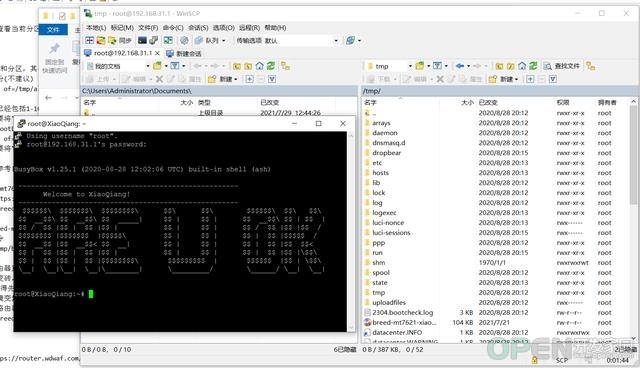Open the PuTTY session icon in main toolbar
Screen dimensions: 640x368
pos(153,40)
